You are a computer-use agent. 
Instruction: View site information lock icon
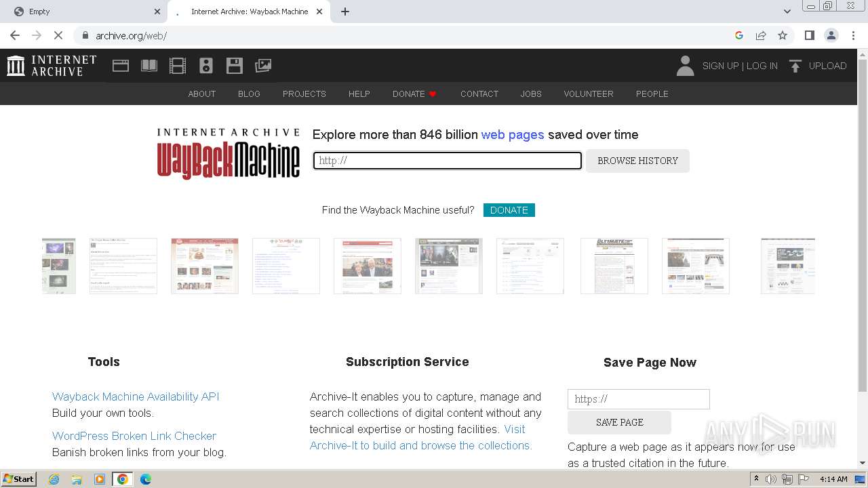click(85, 35)
